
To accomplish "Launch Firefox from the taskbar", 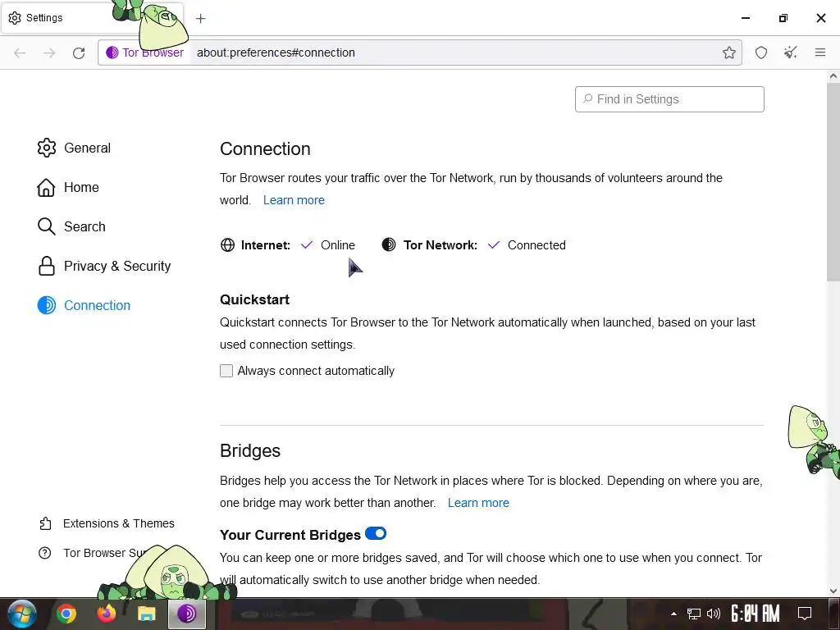I will pos(106,614).
